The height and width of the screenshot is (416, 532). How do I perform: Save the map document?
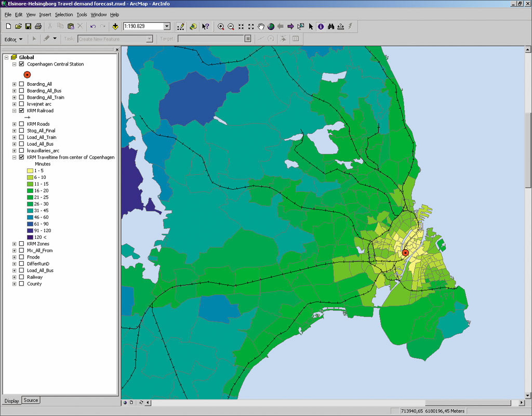point(28,27)
